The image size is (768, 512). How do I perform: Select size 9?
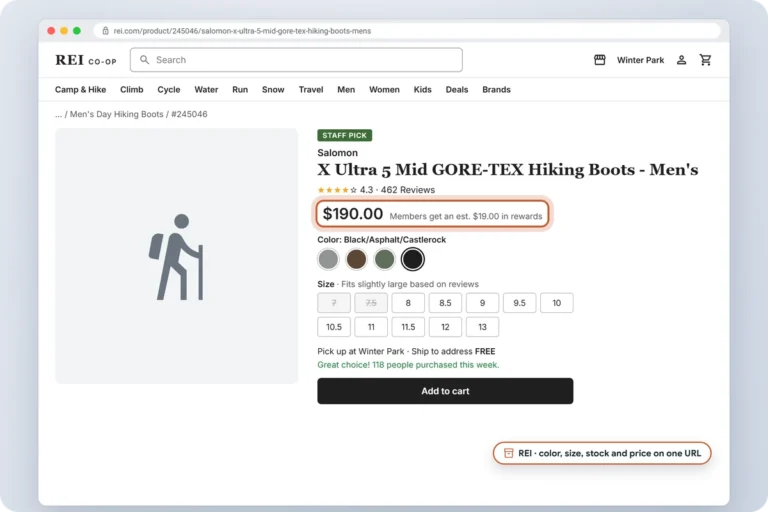(x=482, y=303)
